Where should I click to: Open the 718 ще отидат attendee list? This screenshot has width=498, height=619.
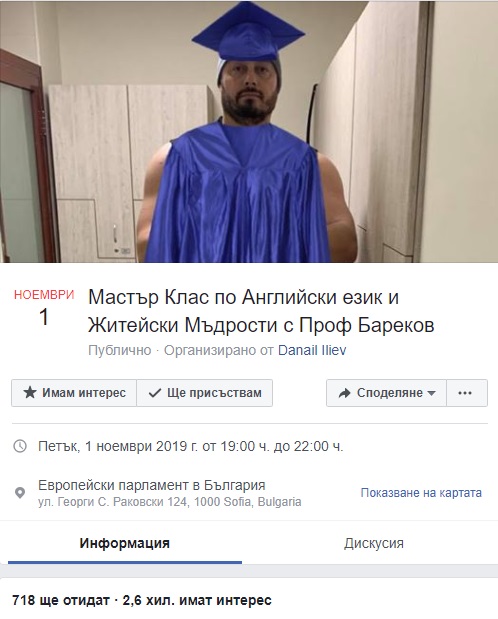tap(61, 600)
